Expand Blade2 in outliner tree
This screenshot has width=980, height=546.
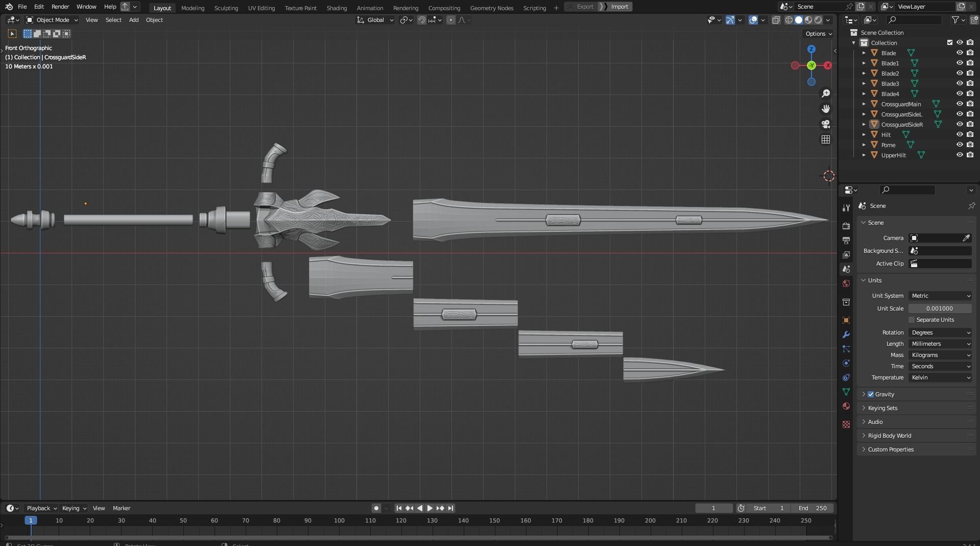(864, 73)
